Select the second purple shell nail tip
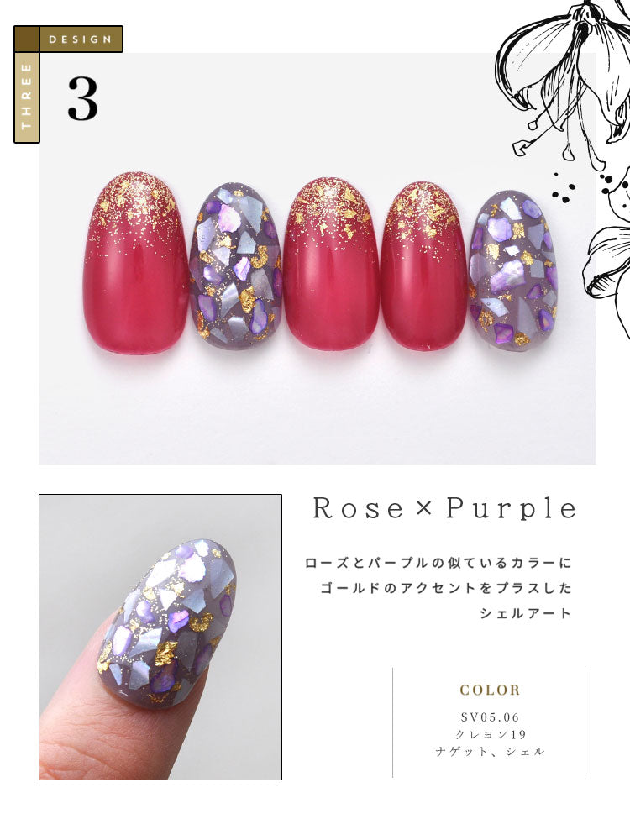This screenshot has width=630, height=840. pyautogui.click(x=236, y=265)
